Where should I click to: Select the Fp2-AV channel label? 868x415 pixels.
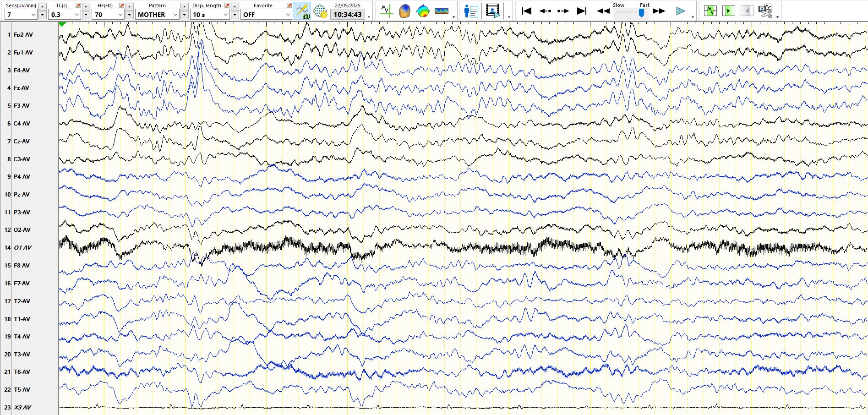pos(23,35)
